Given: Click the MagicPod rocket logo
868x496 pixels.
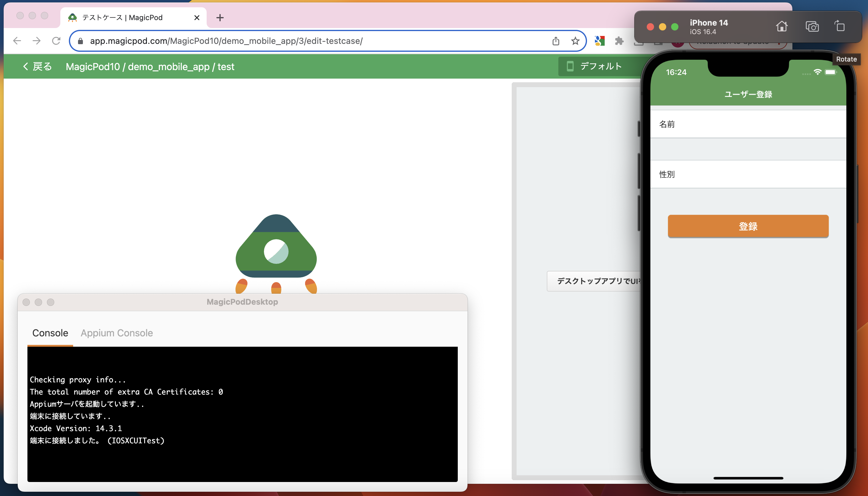Looking at the screenshot, I should tap(276, 254).
